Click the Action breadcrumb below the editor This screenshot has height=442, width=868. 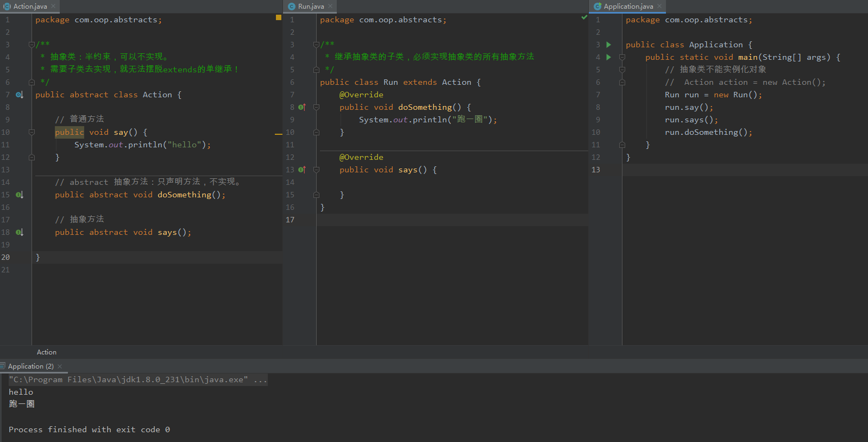coord(47,352)
